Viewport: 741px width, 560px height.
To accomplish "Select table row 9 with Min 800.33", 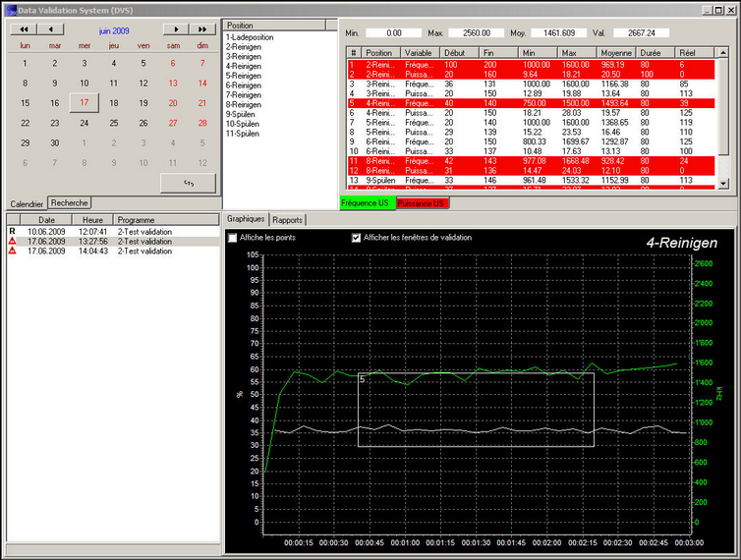I will [x=531, y=141].
